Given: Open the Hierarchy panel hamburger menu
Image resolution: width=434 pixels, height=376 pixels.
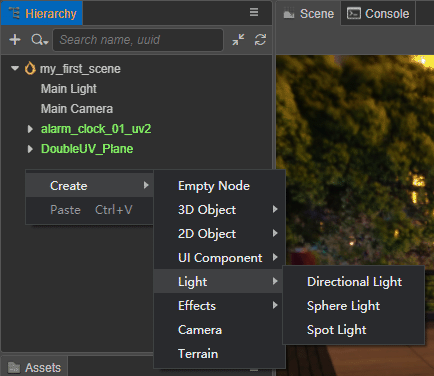Looking at the screenshot, I should coord(254,12).
